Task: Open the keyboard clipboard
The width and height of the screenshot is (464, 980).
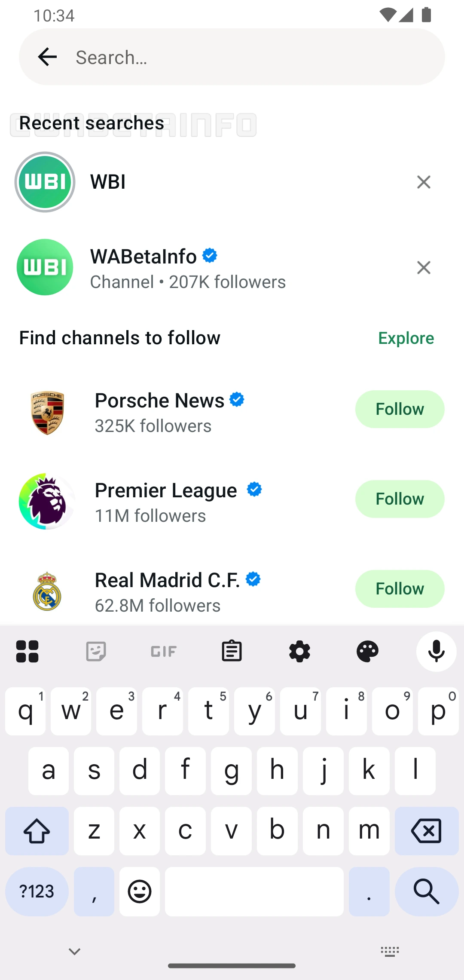Action: coord(232,651)
